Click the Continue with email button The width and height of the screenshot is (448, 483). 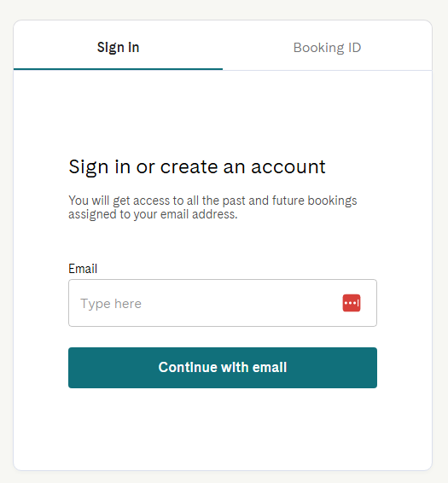click(223, 368)
